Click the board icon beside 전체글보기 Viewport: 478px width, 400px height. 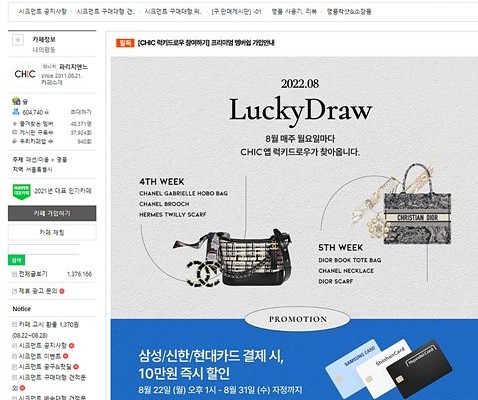click(14, 274)
